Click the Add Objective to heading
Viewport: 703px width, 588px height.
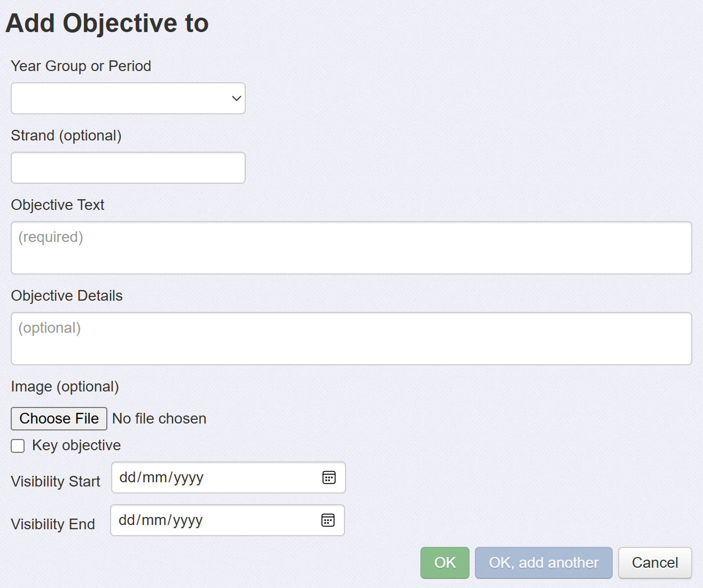click(107, 23)
